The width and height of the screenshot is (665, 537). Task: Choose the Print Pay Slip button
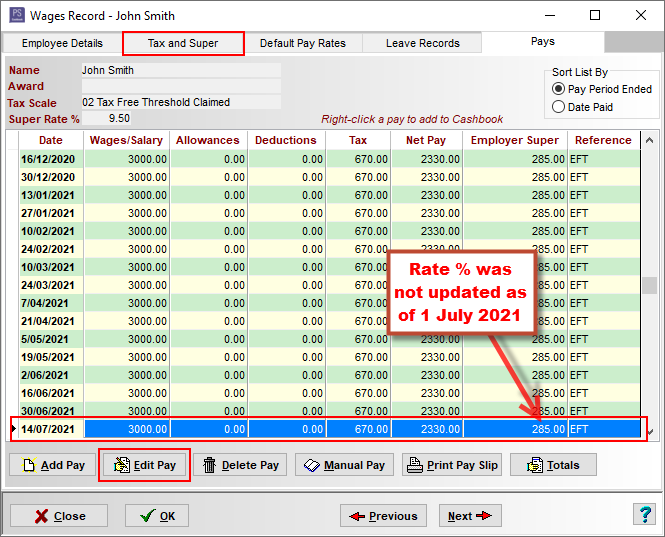pos(452,465)
